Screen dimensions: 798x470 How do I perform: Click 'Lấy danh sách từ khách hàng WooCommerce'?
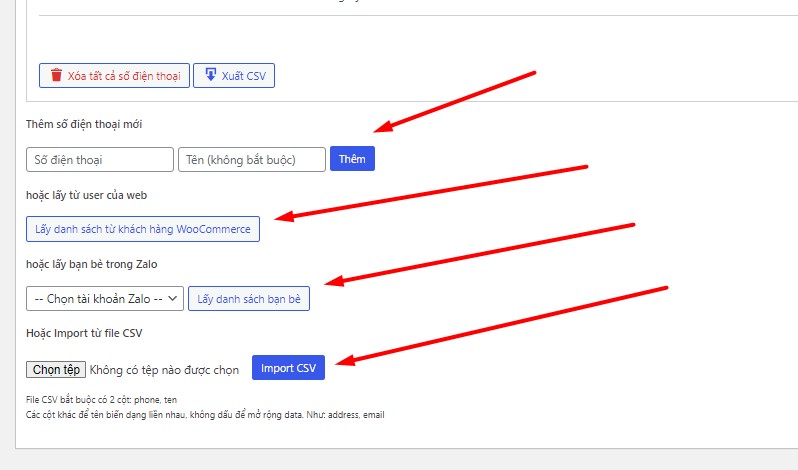tap(143, 229)
